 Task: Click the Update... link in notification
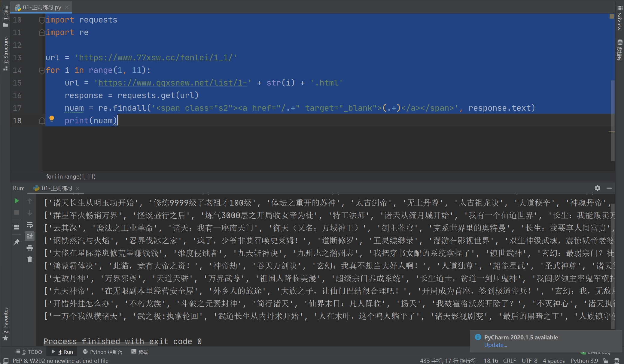click(x=495, y=345)
